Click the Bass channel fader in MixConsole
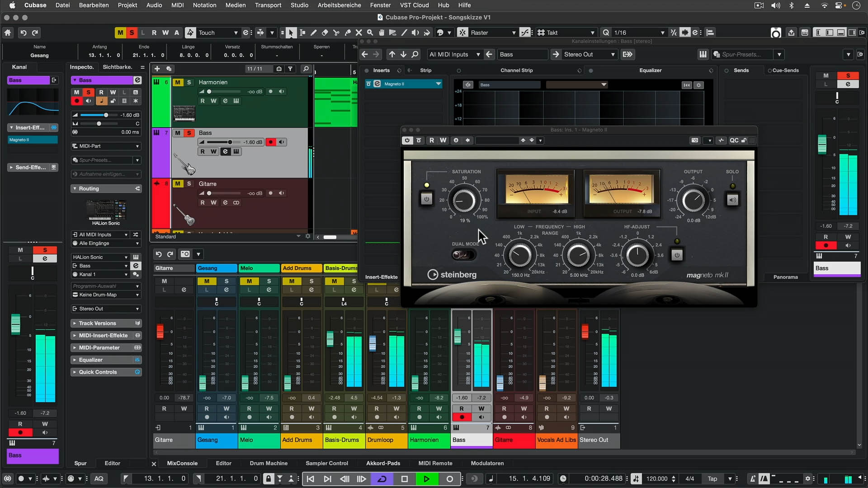The height and width of the screenshot is (488, 868). [x=458, y=336]
